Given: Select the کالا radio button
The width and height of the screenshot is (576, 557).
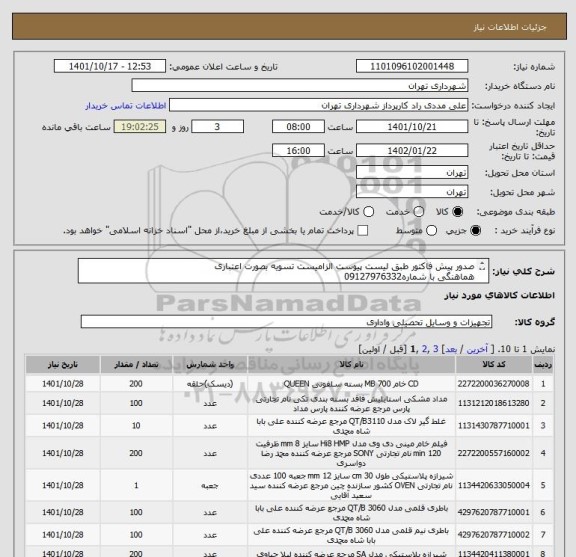Looking at the screenshot, I should [x=458, y=212].
